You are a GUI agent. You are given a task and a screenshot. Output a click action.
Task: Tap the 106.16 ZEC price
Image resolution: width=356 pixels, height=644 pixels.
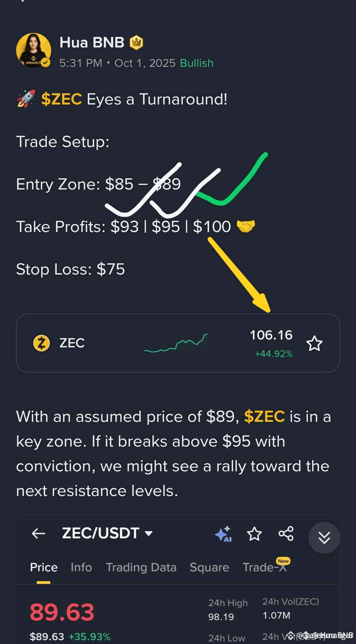271,335
